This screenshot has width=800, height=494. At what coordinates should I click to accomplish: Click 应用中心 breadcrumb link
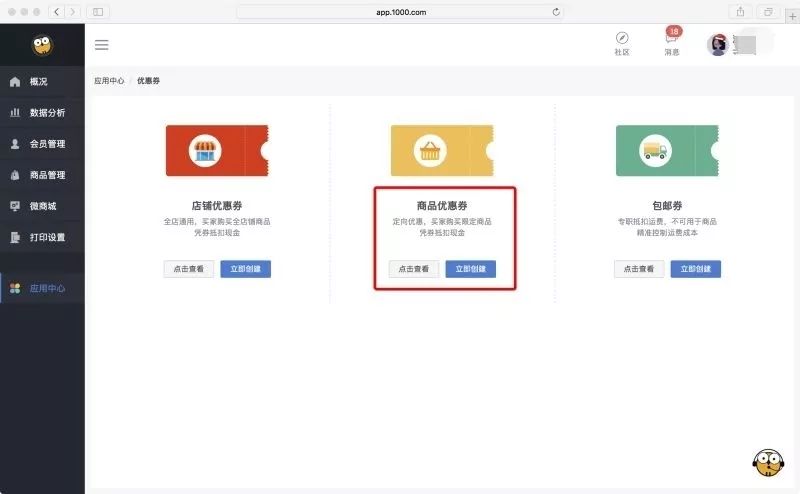pos(109,81)
